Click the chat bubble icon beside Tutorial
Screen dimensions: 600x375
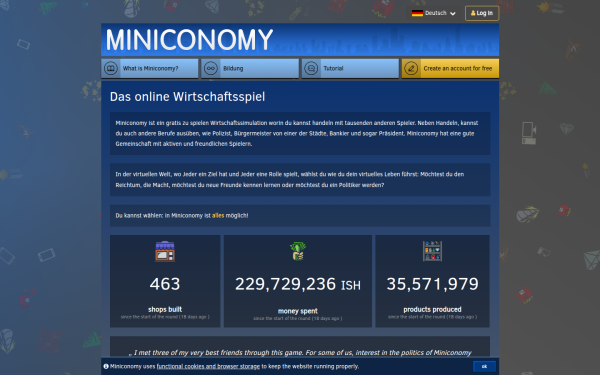pos(311,68)
